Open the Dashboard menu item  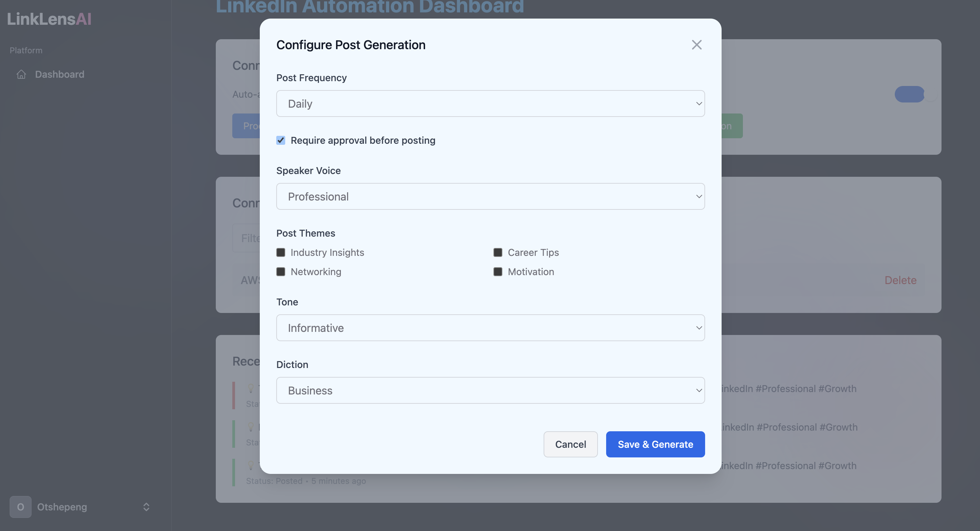click(60, 74)
